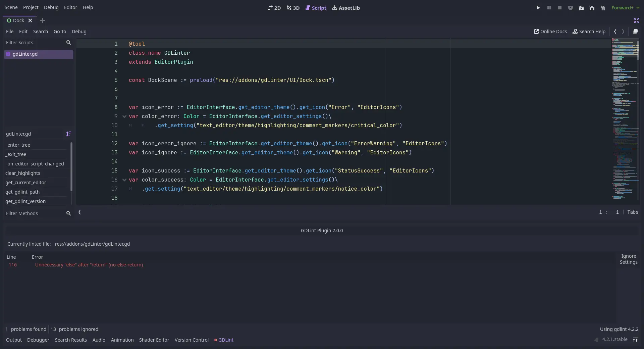Screen dimensions: 644x349
Task: Open the Shader Editor panel
Action: 154,340
